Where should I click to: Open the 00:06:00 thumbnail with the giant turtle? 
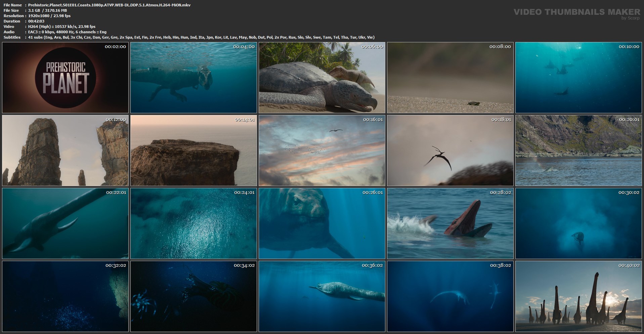pyautogui.click(x=322, y=78)
